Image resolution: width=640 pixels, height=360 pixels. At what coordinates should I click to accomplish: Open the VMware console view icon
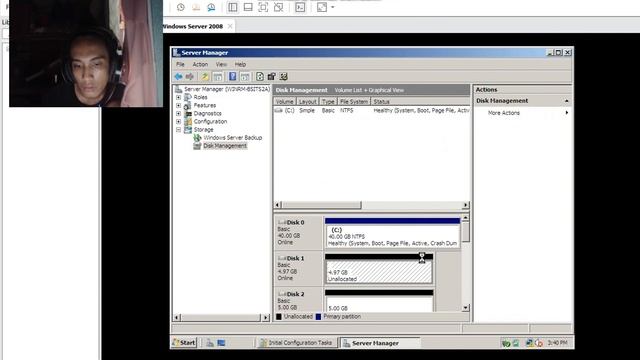click(x=300, y=7)
